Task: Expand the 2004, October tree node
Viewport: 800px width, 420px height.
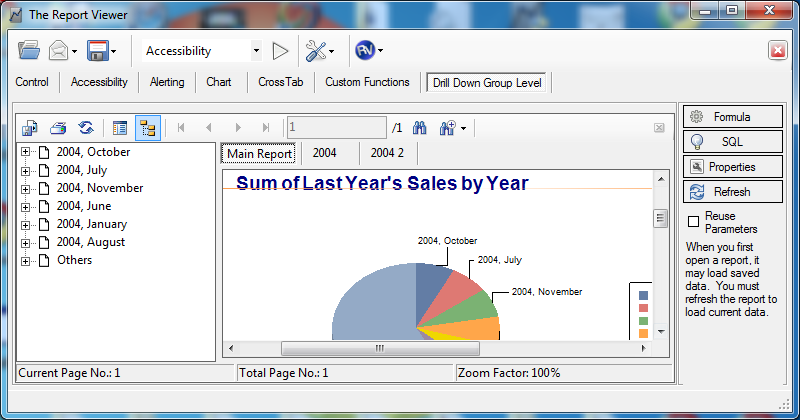Action: pyautogui.click(x=25, y=152)
